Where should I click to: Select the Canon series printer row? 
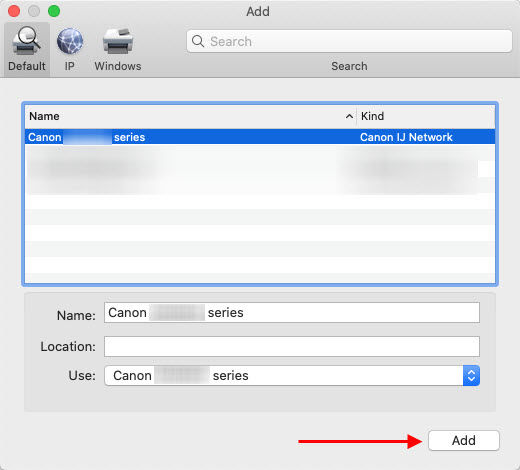click(x=260, y=137)
